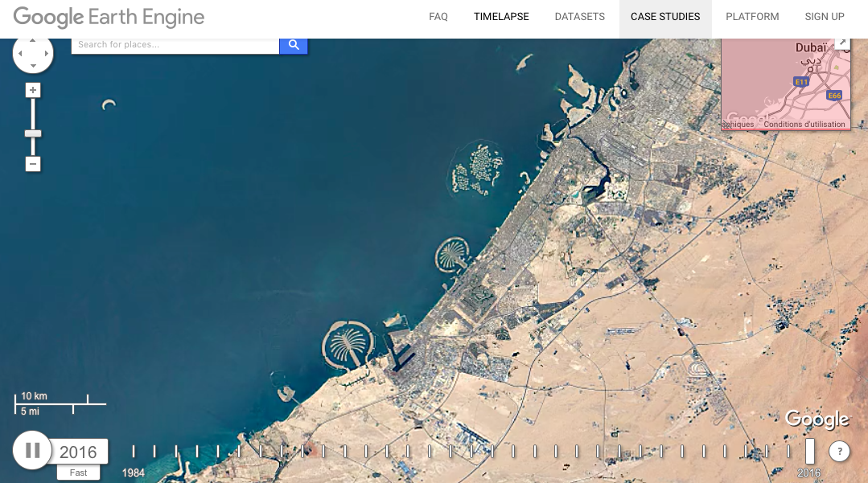Click the 2016 year display label
This screenshot has height=483, width=868.
pyautogui.click(x=78, y=452)
